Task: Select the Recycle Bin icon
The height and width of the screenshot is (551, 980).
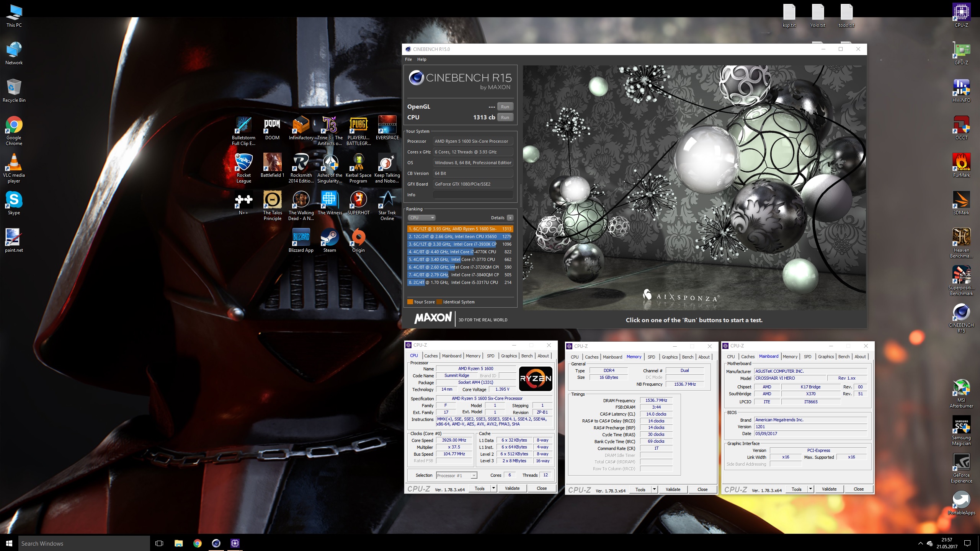Action: tap(14, 90)
